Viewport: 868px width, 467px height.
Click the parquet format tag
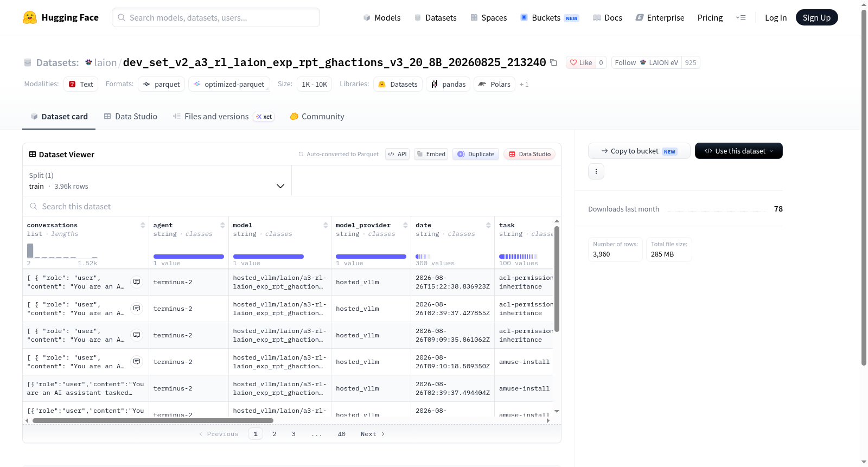(161, 84)
